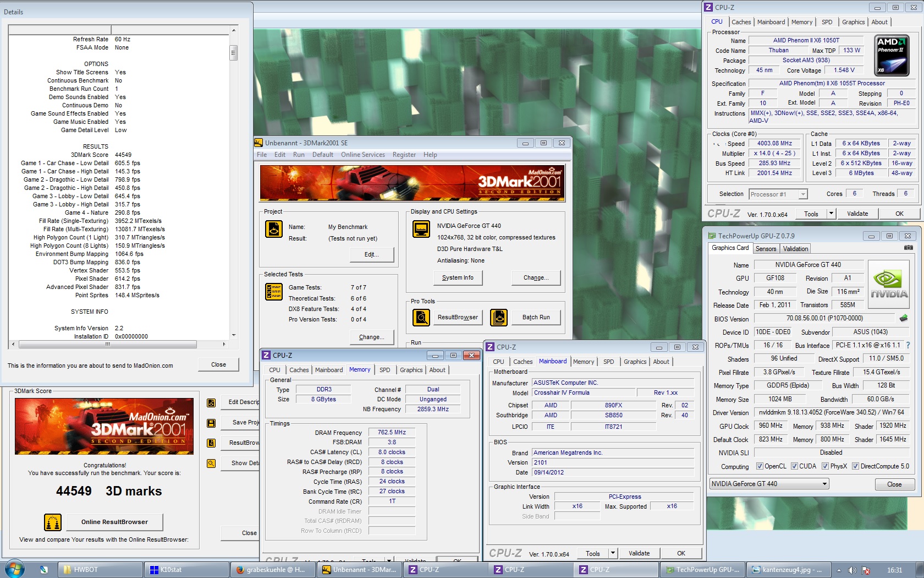Toggle the PhysX checkbox in GPU-Z
Screen dimensions: 924x578
(x=825, y=466)
